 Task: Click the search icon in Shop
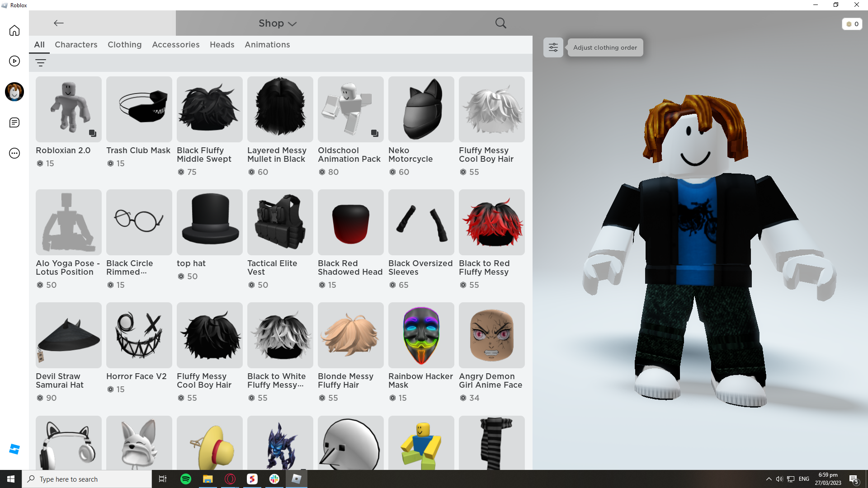(500, 23)
